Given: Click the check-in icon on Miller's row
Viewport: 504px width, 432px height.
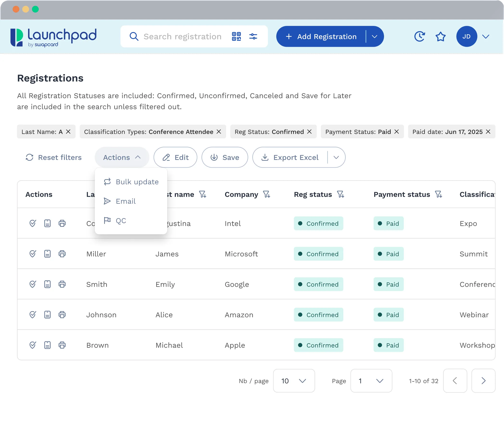Looking at the screenshot, I should pyautogui.click(x=33, y=254).
